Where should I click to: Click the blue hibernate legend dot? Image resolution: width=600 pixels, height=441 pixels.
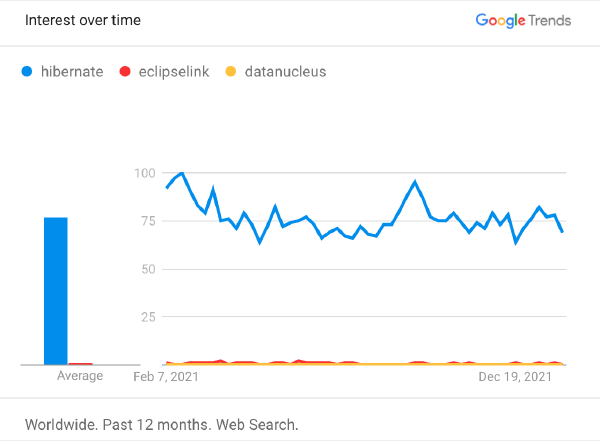coord(27,71)
